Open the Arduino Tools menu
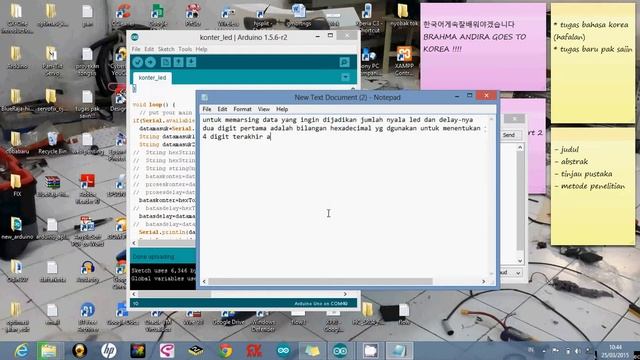The width and height of the screenshot is (640, 360). 185,49
